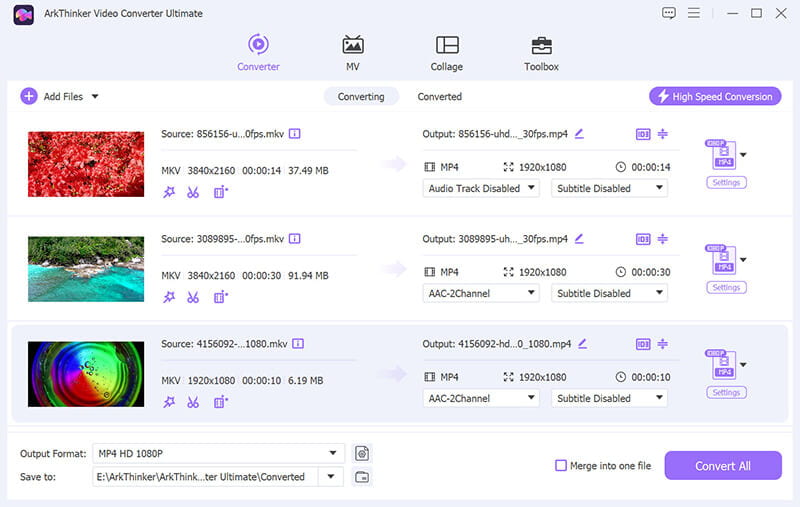Open the effects wand for 4156092 video
Screen dimensions: 800x507
point(169,402)
